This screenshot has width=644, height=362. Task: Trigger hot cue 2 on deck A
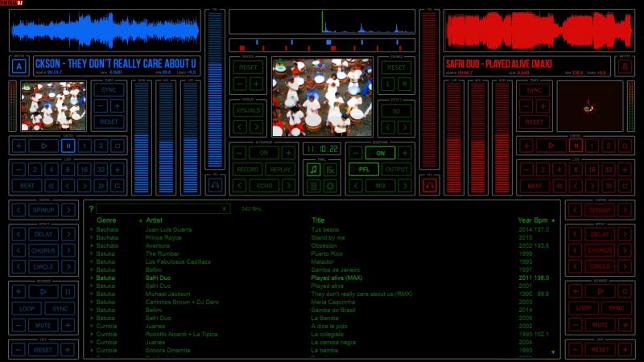pyautogui.click(x=101, y=146)
